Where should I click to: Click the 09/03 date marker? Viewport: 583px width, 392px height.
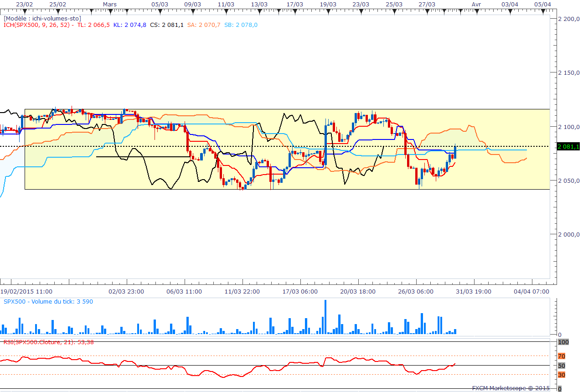tap(192, 4)
